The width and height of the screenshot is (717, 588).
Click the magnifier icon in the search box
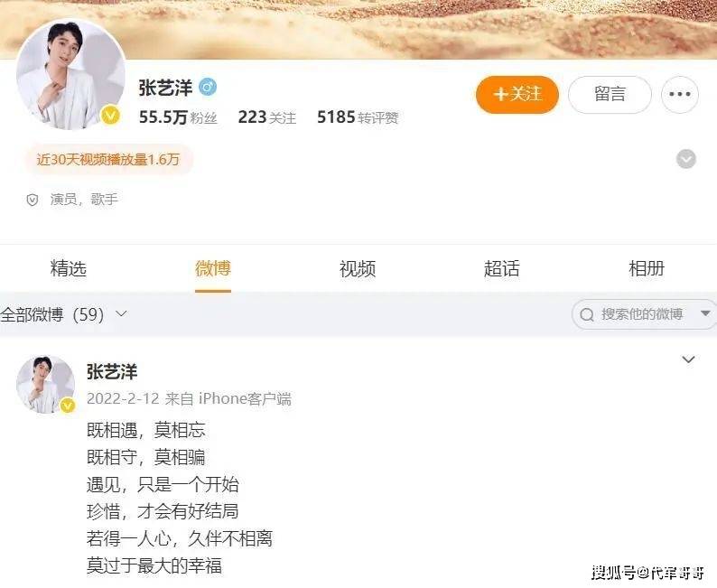587,314
